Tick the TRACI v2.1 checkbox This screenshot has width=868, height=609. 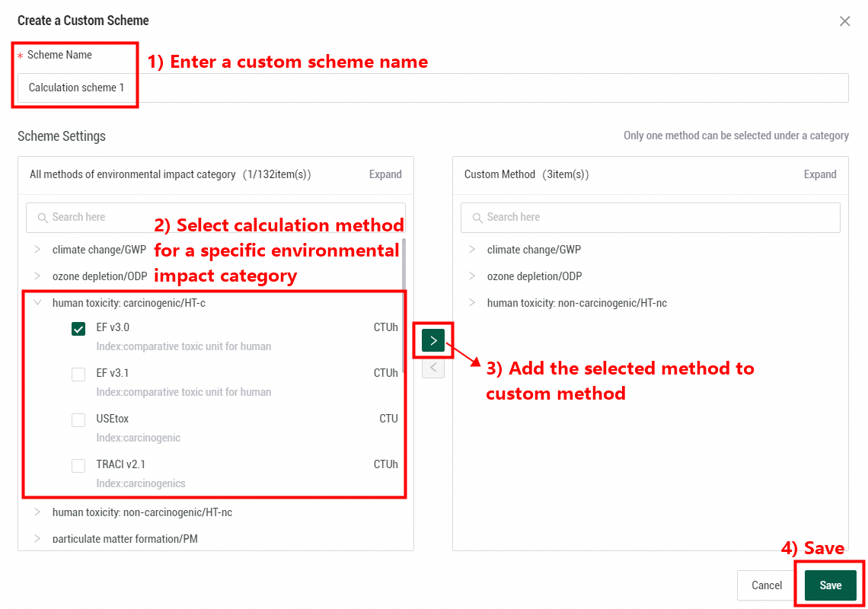pyautogui.click(x=78, y=466)
